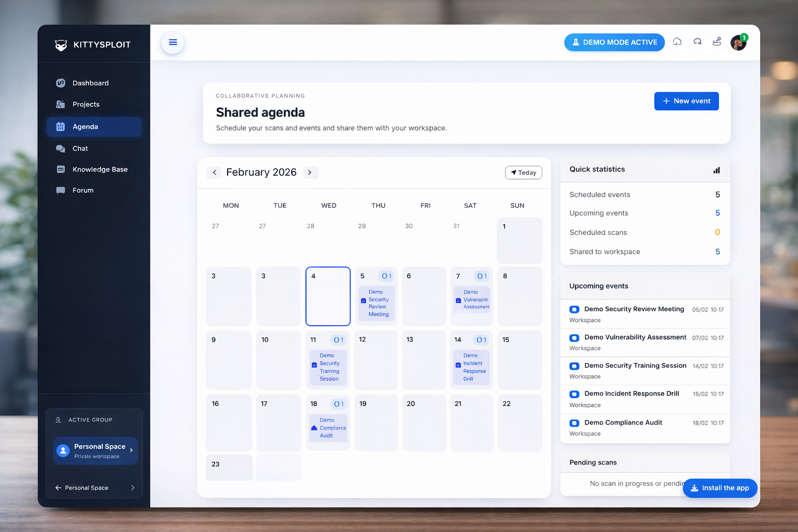Select the Knowledge Base icon
Viewport: 798px width, 532px height.
(61, 169)
